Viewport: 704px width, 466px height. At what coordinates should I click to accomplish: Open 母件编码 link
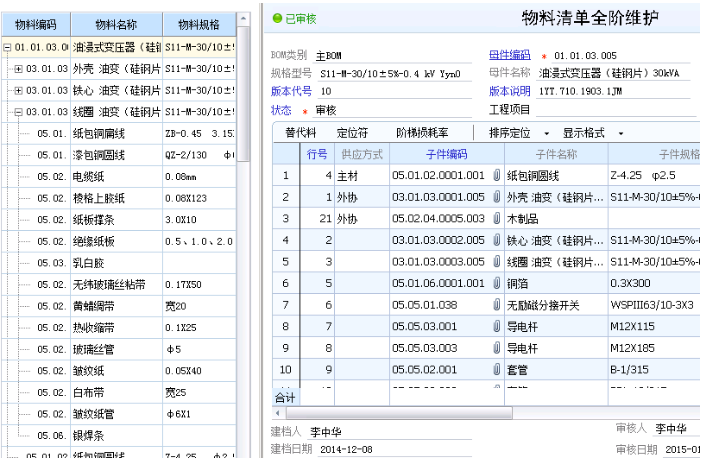pyautogui.click(x=510, y=55)
